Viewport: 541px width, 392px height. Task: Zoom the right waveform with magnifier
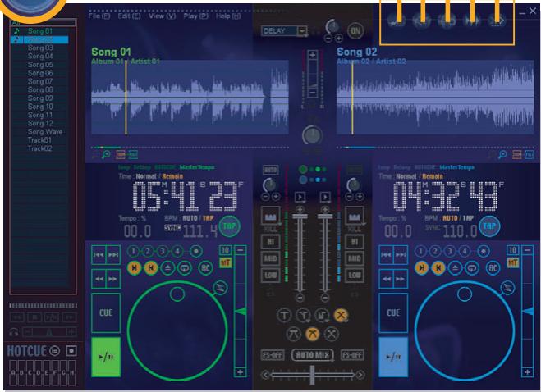pyautogui.click(x=502, y=154)
